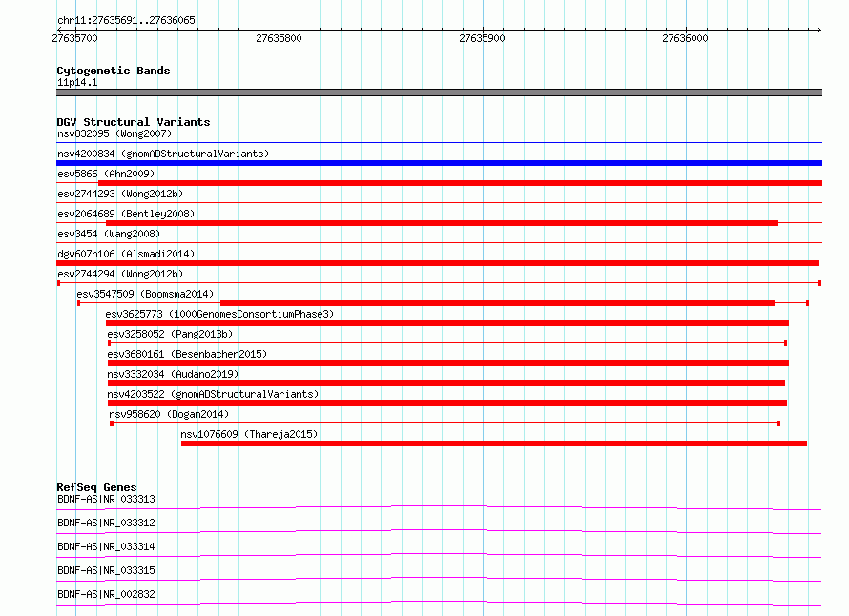The width and height of the screenshot is (849, 616).
Task: Click the thick blue nsv4200834 variant bar
Action: (x=439, y=163)
